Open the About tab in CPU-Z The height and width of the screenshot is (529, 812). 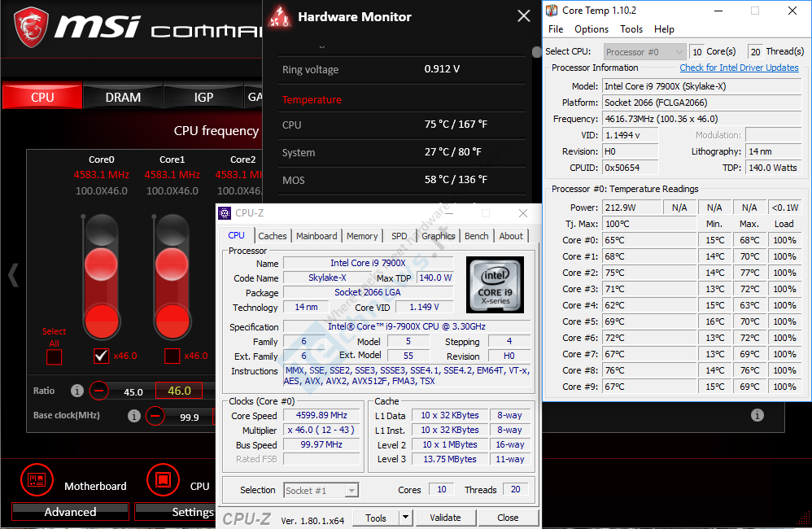coord(511,236)
